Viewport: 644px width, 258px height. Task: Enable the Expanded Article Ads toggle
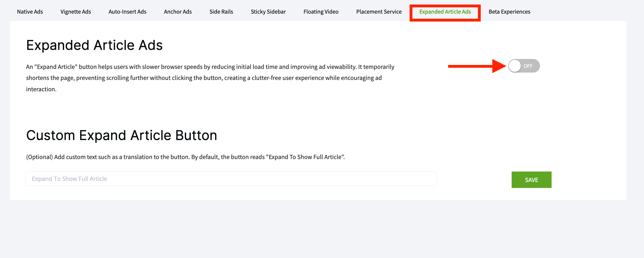[524, 66]
